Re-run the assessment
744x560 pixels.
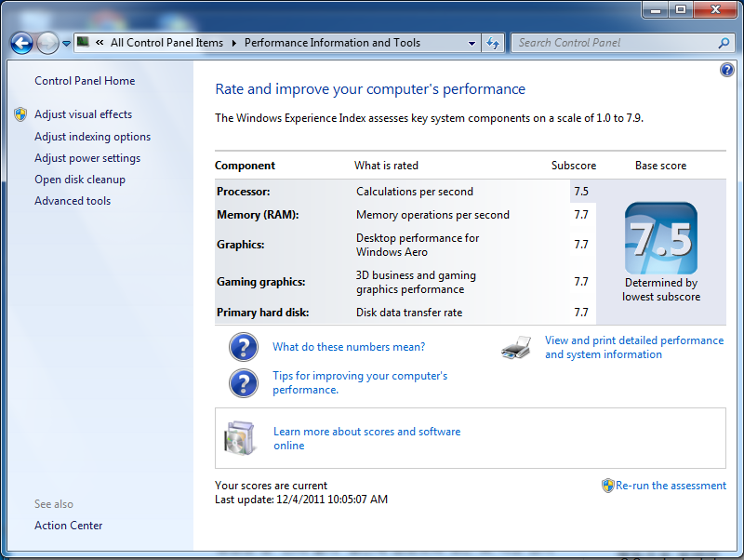tap(671, 486)
